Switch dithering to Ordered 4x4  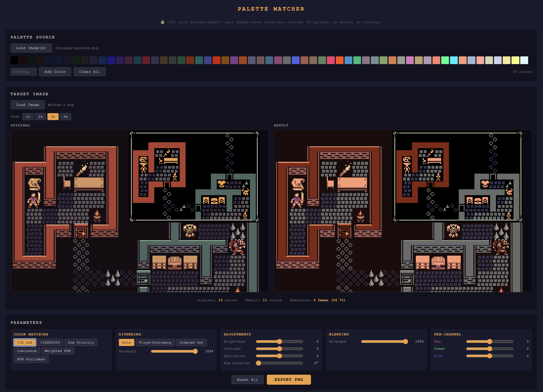(x=191, y=342)
